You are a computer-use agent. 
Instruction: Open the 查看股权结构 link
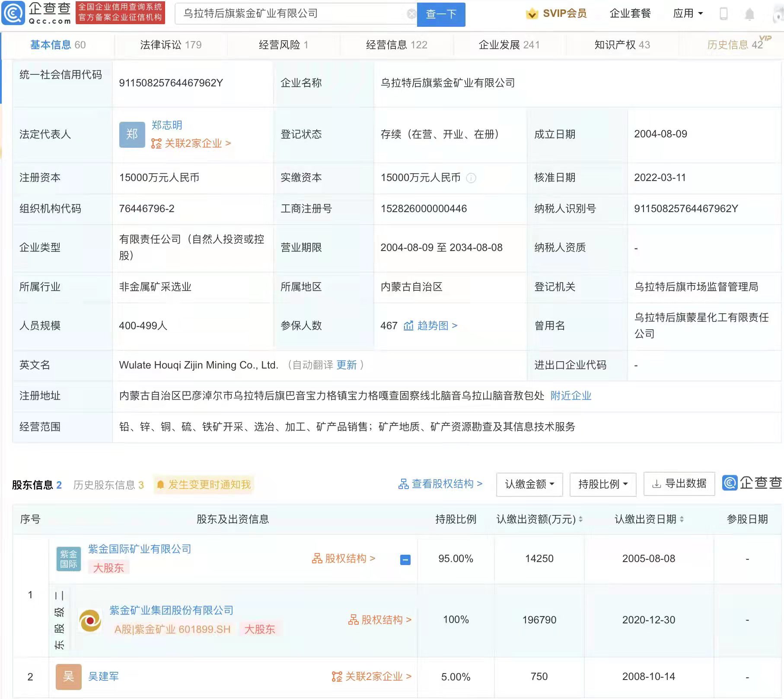(440, 484)
